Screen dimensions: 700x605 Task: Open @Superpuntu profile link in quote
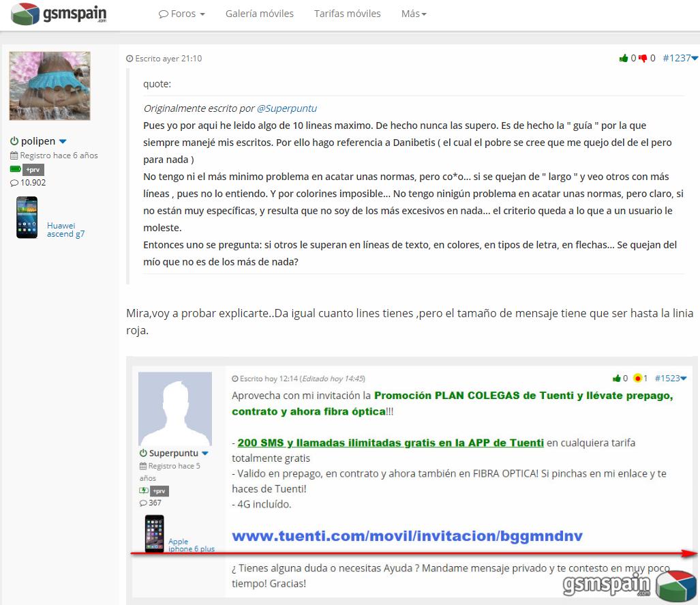[286, 108]
